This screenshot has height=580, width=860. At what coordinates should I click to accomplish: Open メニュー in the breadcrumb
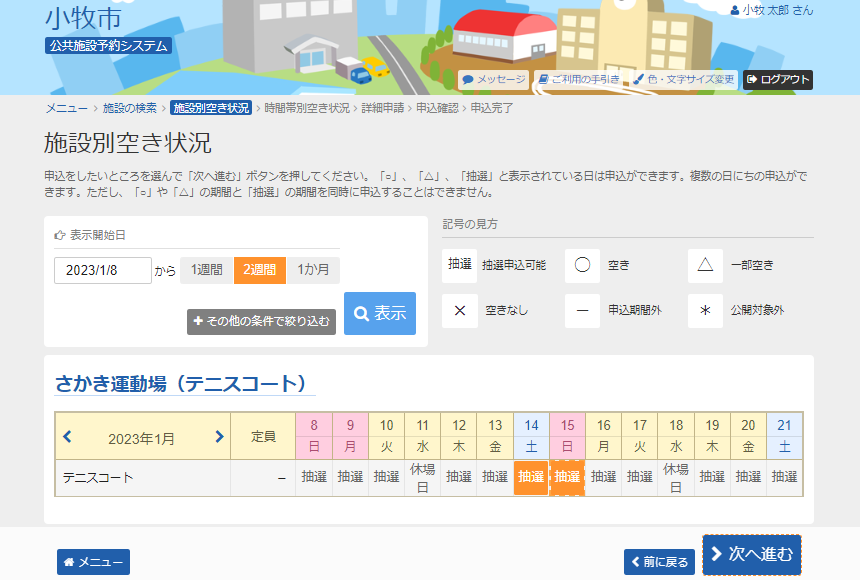pyautogui.click(x=65, y=108)
